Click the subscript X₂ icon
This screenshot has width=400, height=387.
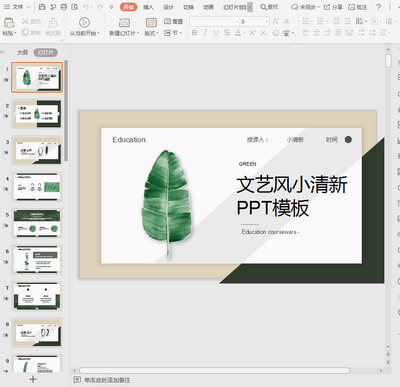click(263, 33)
